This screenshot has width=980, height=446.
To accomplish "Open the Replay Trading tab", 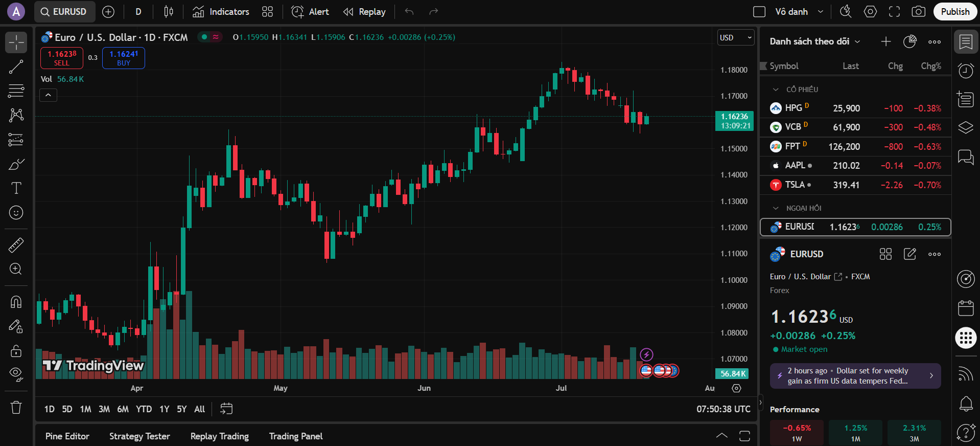I will pyautogui.click(x=220, y=436).
